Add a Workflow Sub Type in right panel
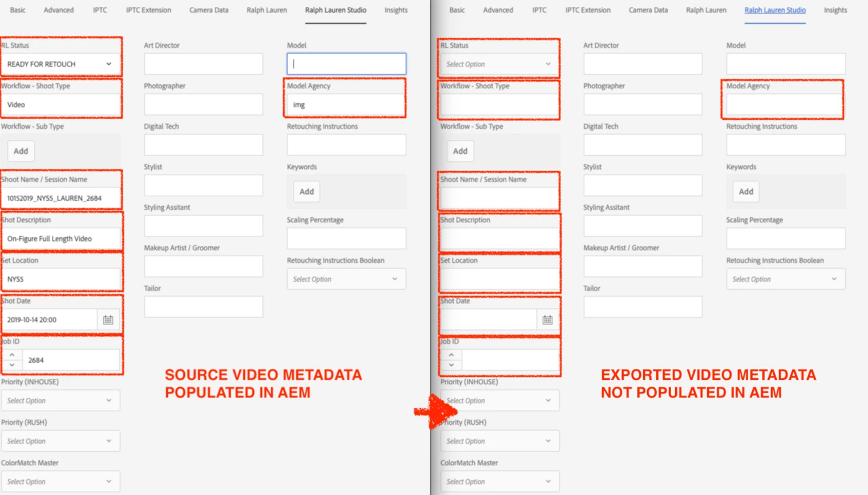 (461, 151)
